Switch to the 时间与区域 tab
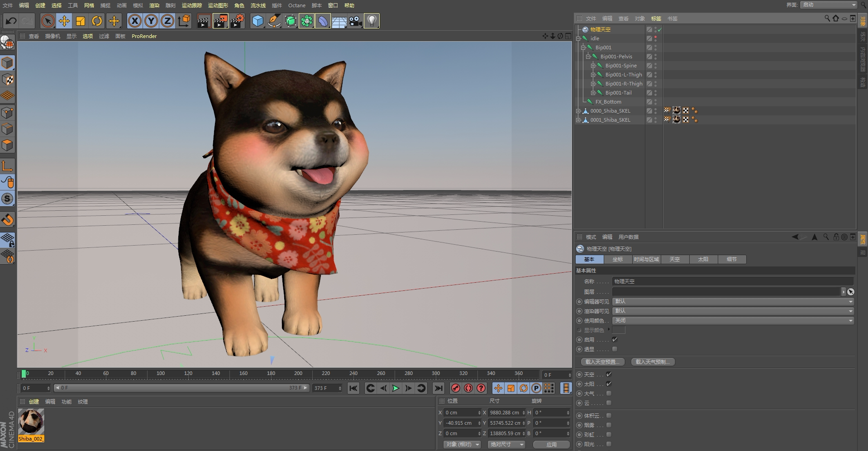Screen dimensions: 868x451 [646, 259]
